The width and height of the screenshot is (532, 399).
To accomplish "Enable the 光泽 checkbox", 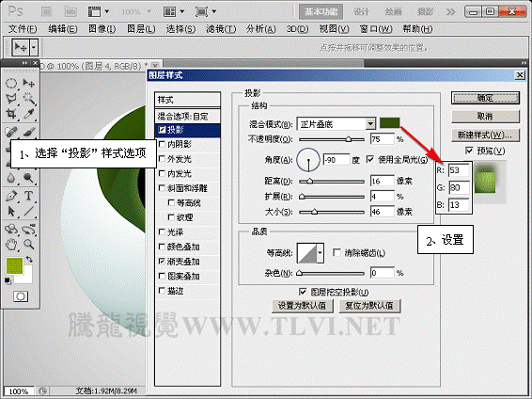I will pos(163,231).
